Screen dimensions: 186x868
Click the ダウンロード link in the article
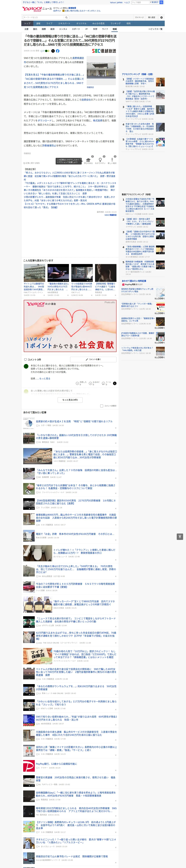click(45, 120)
